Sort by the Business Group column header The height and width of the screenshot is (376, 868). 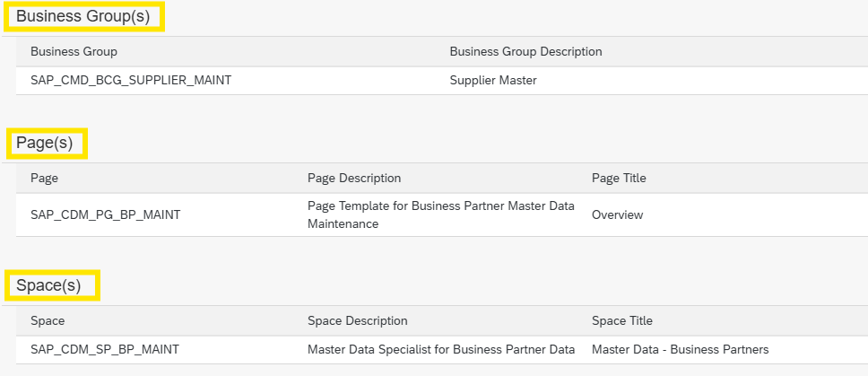click(74, 51)
